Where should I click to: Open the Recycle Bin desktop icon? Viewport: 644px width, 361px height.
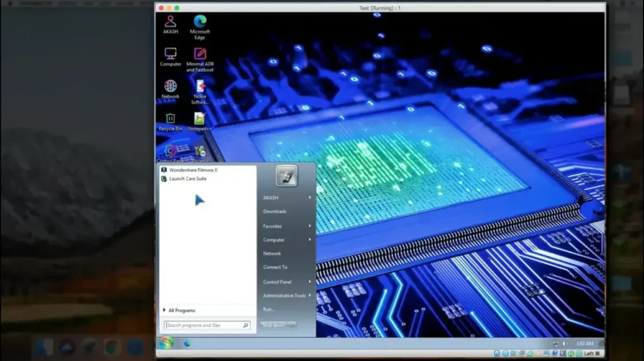click(170, 119)
